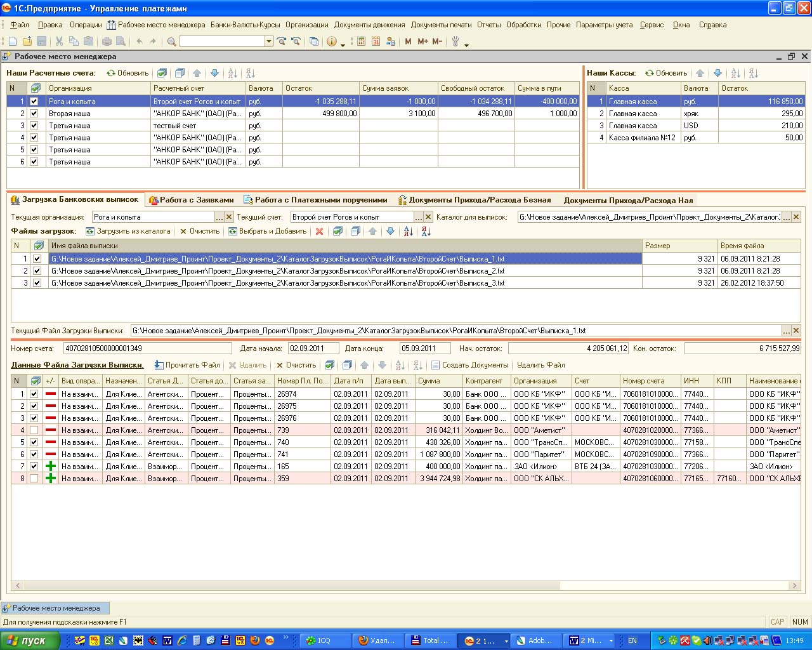
Task: Click the New document toolbar icon
Action: (x=12, y=41)
